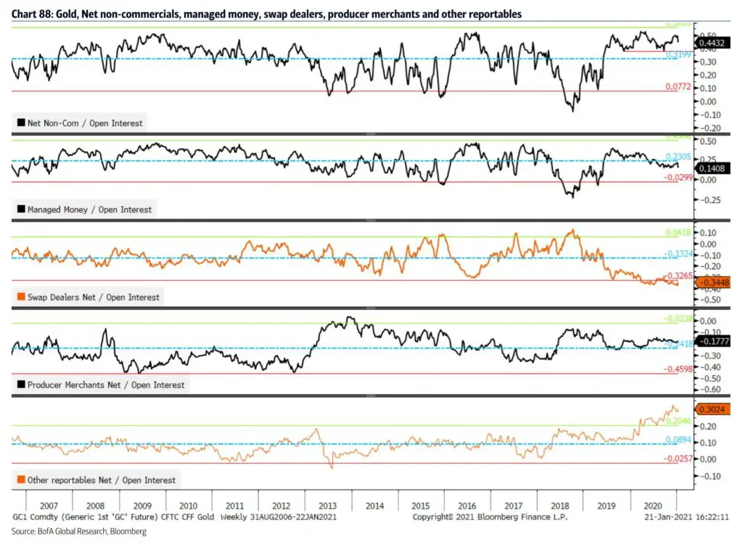Click the 'Source: BofA Global Research, Bloomberg' line
Screen dimensions: 743x560
coord(78,531)
